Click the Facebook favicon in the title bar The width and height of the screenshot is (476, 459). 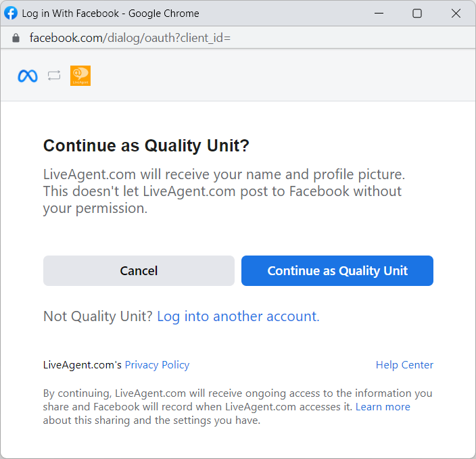(11, 13)
